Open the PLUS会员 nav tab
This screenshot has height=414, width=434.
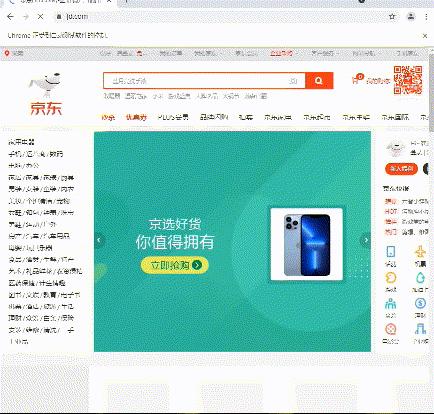pos(173,117)
